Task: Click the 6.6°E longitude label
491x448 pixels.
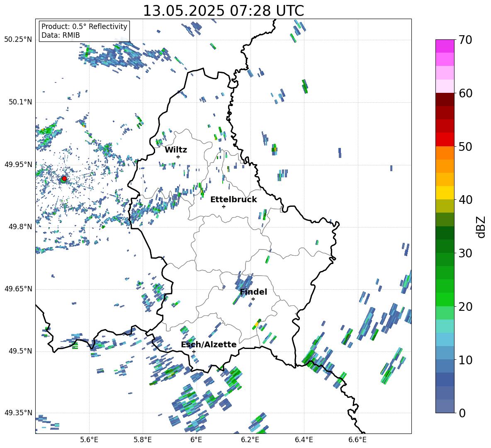Action: (x=357, y=440)
